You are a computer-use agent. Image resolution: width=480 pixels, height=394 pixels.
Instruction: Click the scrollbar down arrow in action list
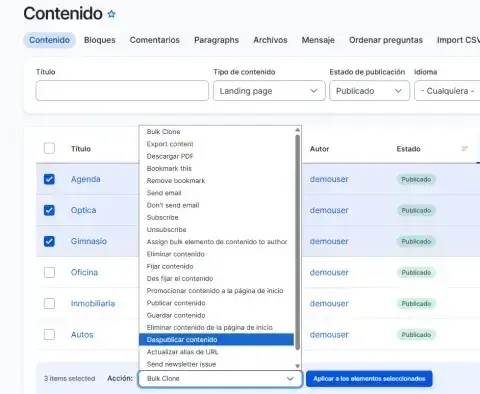298,366
